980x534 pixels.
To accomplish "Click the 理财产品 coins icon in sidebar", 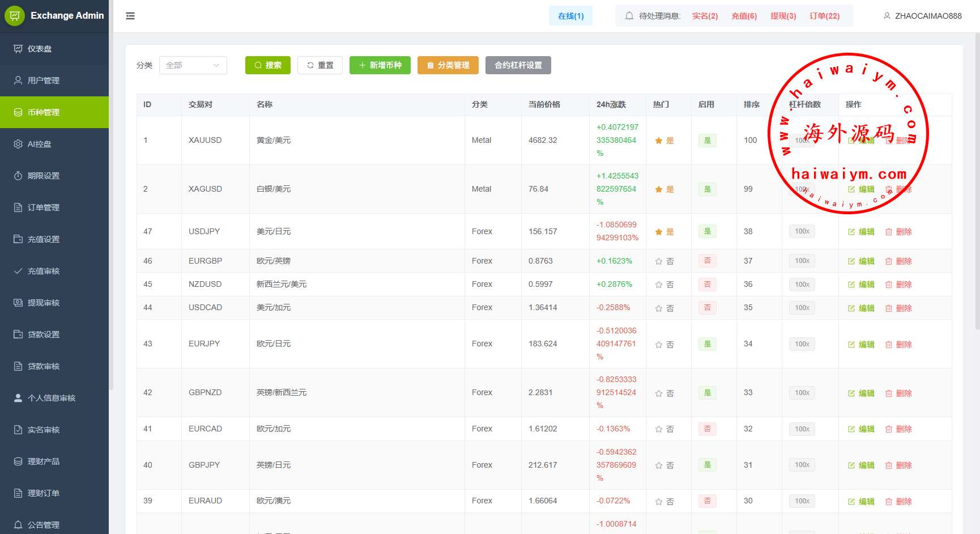I will click(x=18, y=461).
